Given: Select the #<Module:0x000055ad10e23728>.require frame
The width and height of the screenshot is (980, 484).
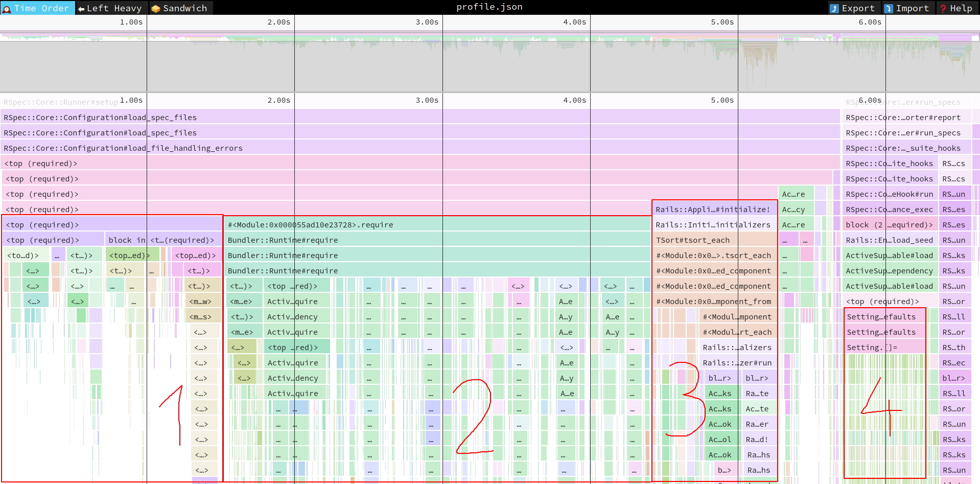Looking at the screenshot, I should coord(310,225).
